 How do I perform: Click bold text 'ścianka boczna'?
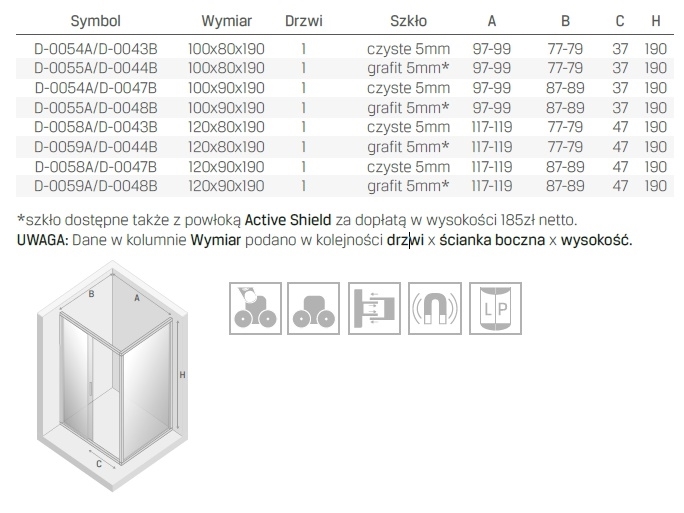492,240
